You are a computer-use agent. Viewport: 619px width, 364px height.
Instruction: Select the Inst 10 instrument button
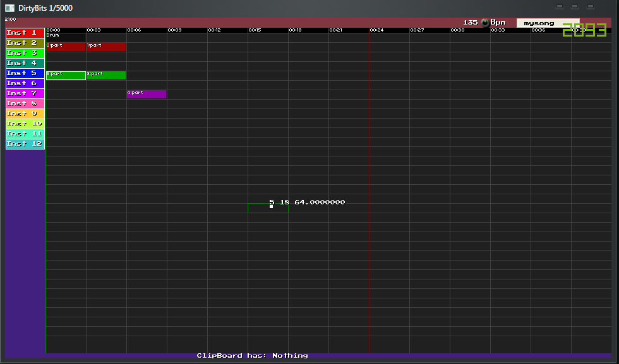[25, 124]
